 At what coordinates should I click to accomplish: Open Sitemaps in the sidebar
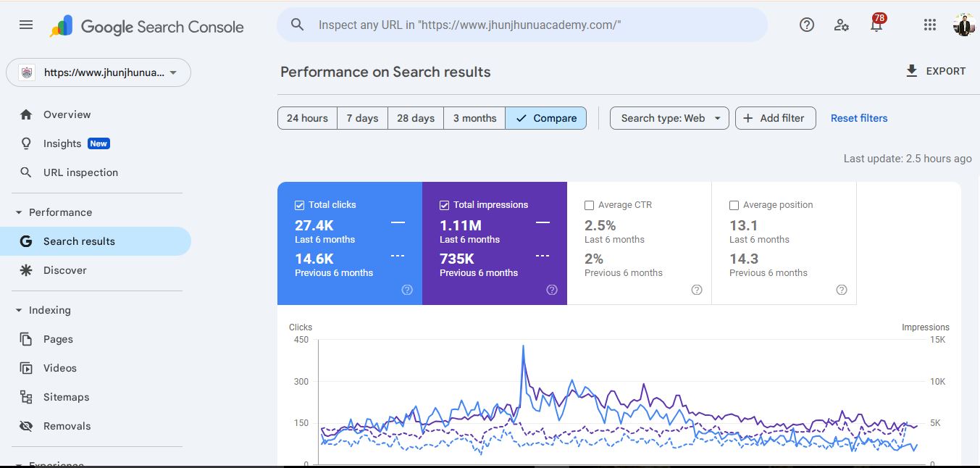coord(96,397)
